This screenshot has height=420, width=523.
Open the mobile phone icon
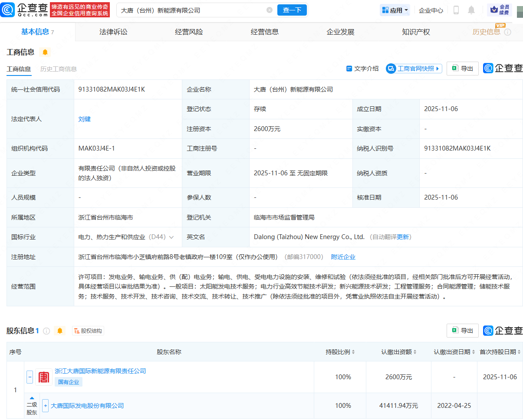tap(456, 10)
